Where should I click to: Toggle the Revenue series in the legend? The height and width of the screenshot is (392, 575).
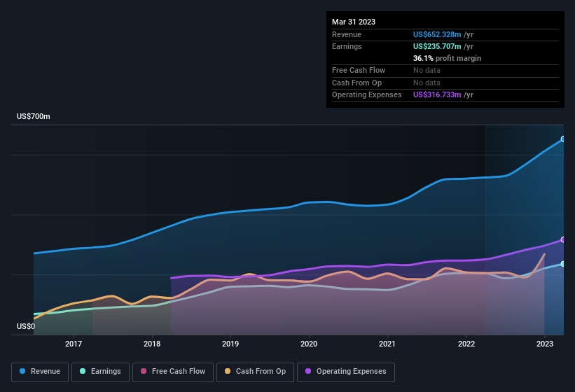(x=40, y=372)
